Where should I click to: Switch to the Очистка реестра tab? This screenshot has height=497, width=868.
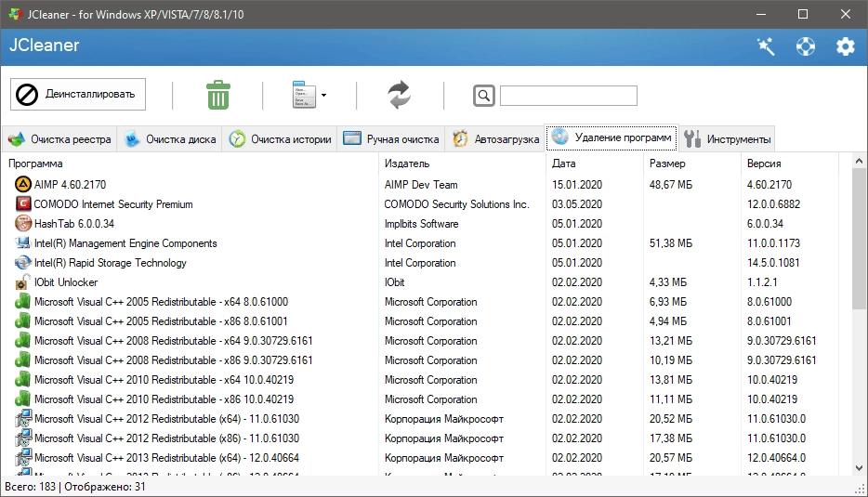click(59, 139)
